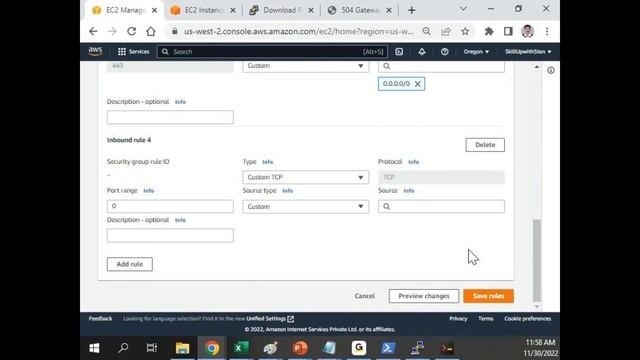This screenshot has height=360, width=640.
Task: Click the zoom magnifier icon in address bar
Action: pos(427,31)
